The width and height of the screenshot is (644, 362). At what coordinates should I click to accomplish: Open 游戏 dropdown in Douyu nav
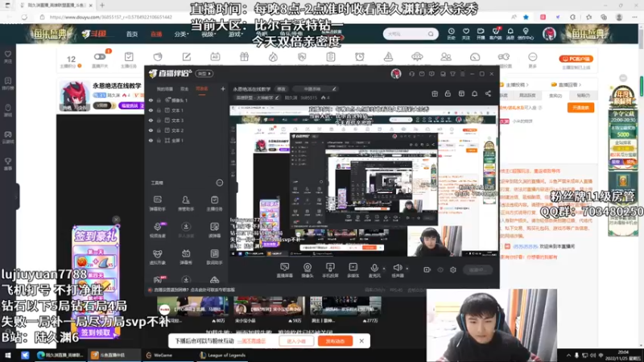click(235, 34)
